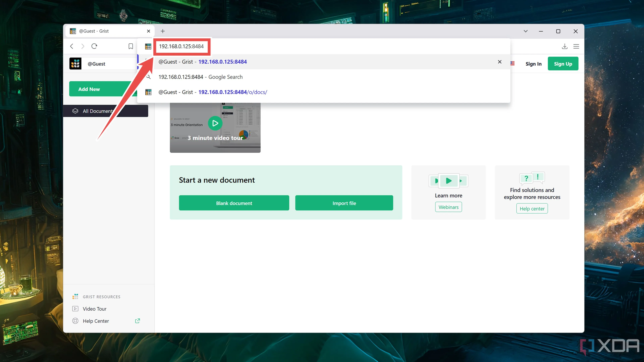Image resolution: width=644 pixels, height=362 pixels.
Task: Expand the tab list chevron in the title bar
Action: (x=525, y=31)
